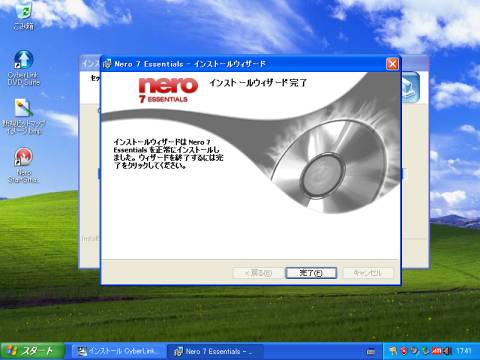Open the volume speaker tray icon
This screenshot has width=480, height=360.
447,351
